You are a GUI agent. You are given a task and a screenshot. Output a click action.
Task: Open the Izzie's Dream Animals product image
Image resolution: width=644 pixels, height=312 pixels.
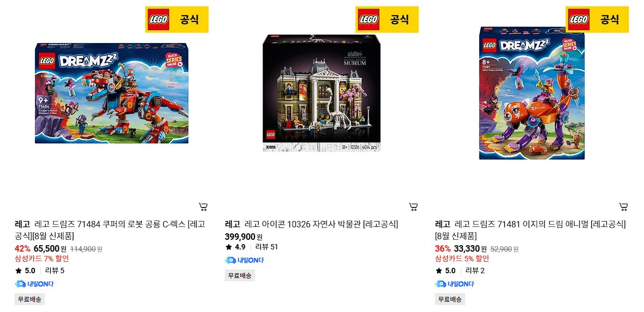(x=532, y=93)
